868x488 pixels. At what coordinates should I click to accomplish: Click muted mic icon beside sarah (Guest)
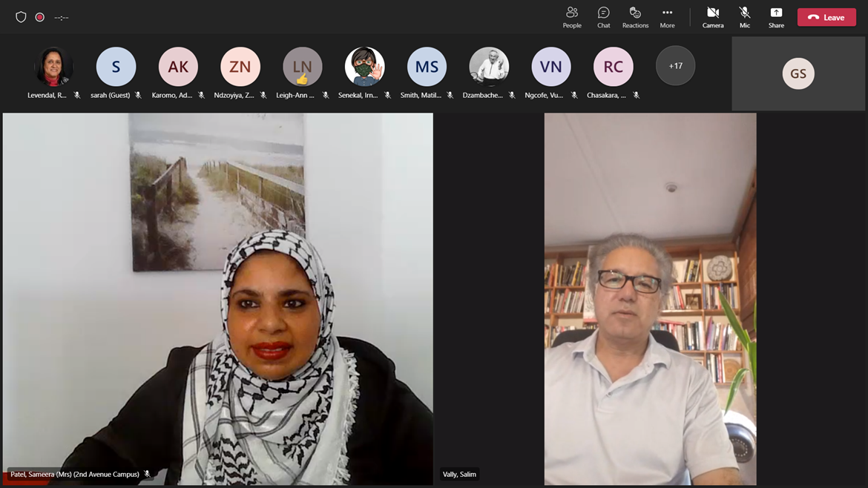[x=139, y=95]
